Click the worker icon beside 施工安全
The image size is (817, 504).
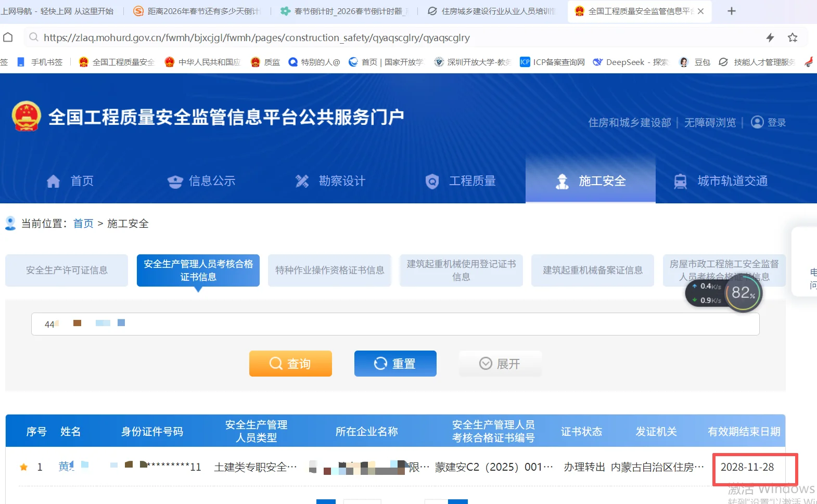562,181
